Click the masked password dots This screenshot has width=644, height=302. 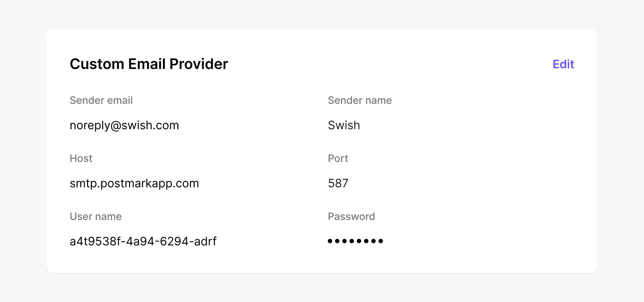coord(355,241)
